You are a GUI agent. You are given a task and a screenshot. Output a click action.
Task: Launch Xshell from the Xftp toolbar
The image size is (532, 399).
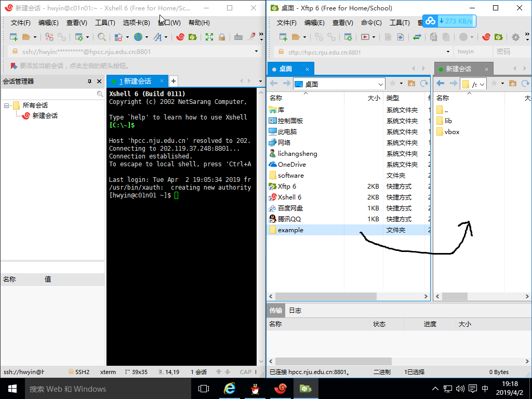click(486, 37)
